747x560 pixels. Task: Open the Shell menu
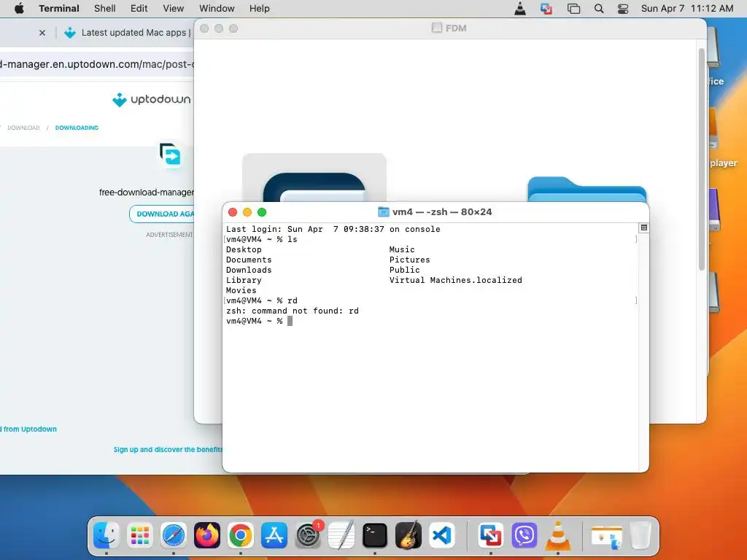point(105,8)
